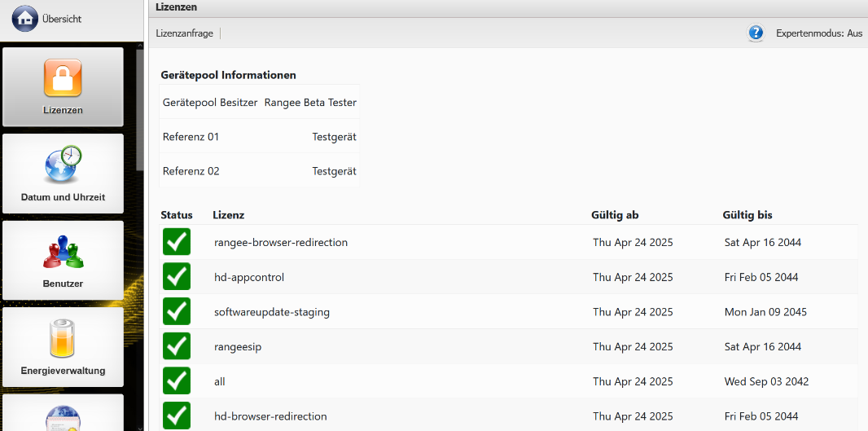This screenshot has height=431, width=868.
Task: Click the partially visible sidebar icon at bottom
Action: click(63, 416)
